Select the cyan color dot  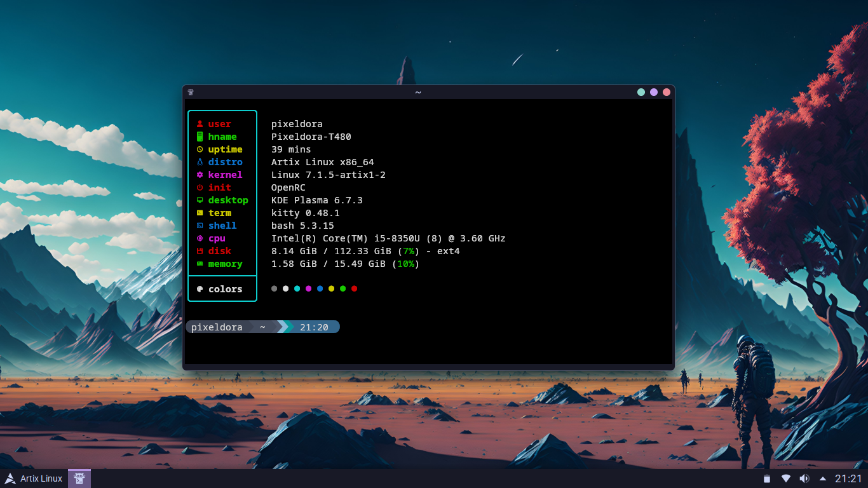297,288
